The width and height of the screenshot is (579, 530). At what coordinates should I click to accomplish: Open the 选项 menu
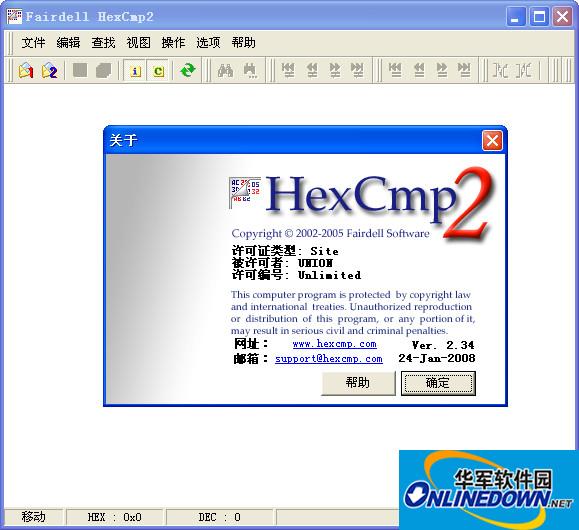tap(208, 43)
